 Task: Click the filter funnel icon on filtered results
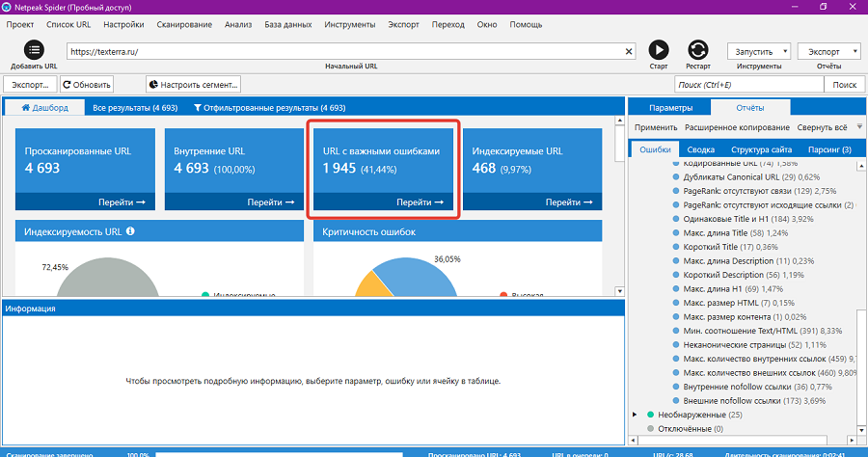[x=197, y=108]
